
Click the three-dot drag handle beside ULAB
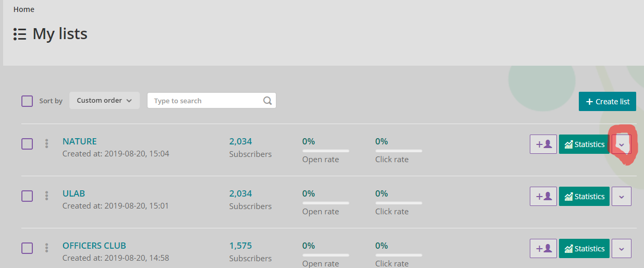(46, 196)
